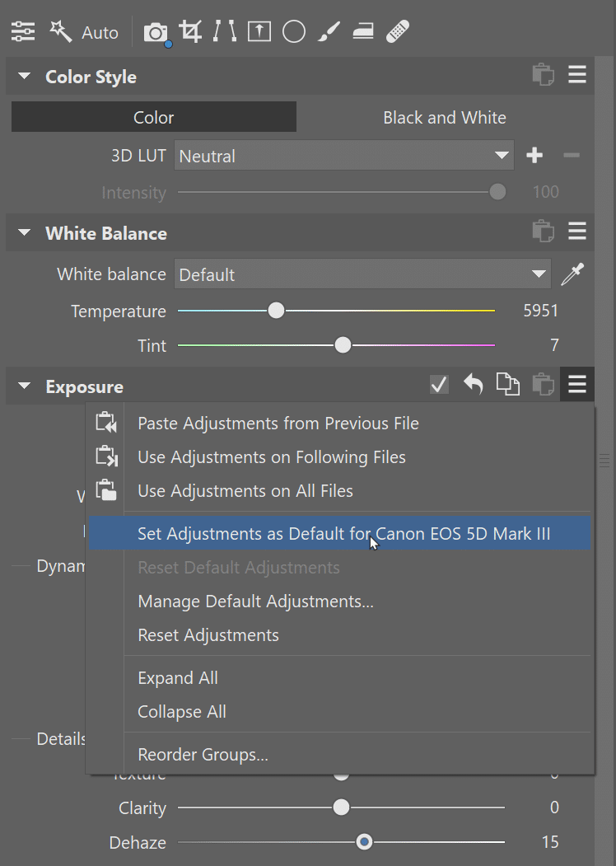Activate the Gradient Filter tool

(363, 31)
